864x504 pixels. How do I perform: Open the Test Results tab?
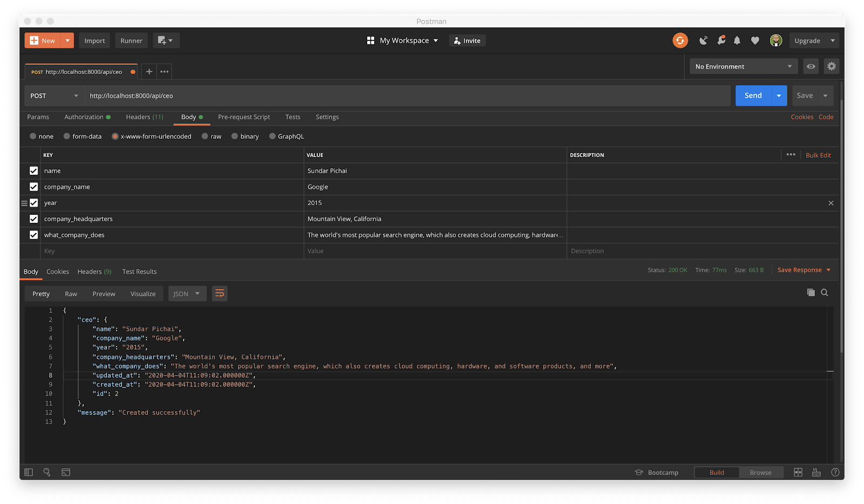pyautogui.click(x=139, y=271)
